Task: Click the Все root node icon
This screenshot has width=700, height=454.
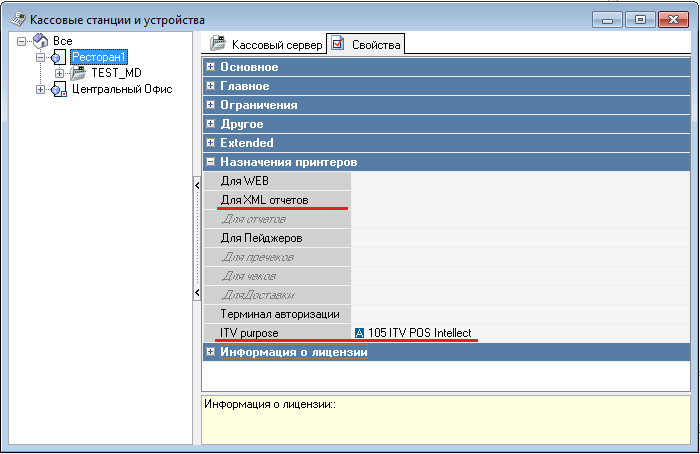Action: [40, 41]
